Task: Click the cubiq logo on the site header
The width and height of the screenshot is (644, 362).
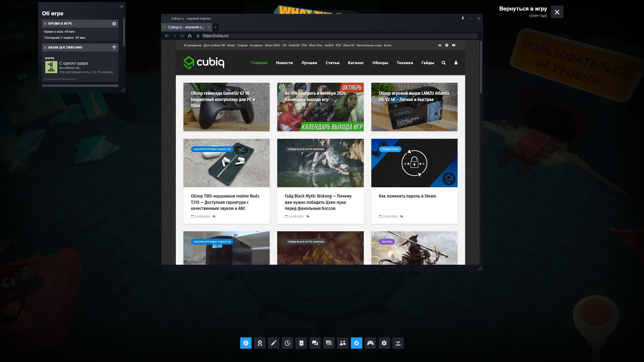Action: (204, 63)
